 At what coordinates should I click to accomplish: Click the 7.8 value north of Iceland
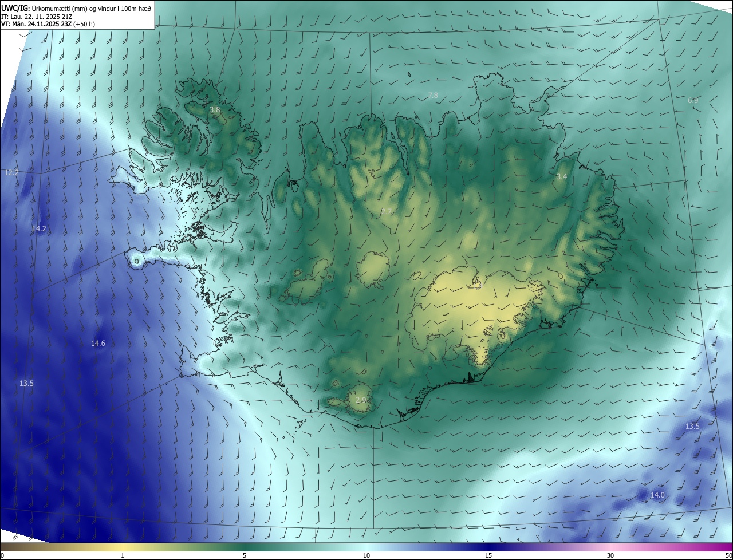[433, 95]
